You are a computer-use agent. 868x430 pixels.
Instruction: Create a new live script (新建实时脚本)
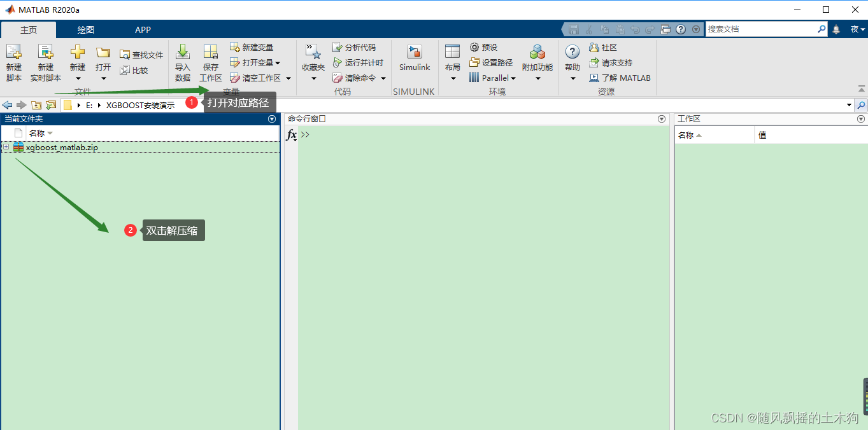[x=46, y=63]
